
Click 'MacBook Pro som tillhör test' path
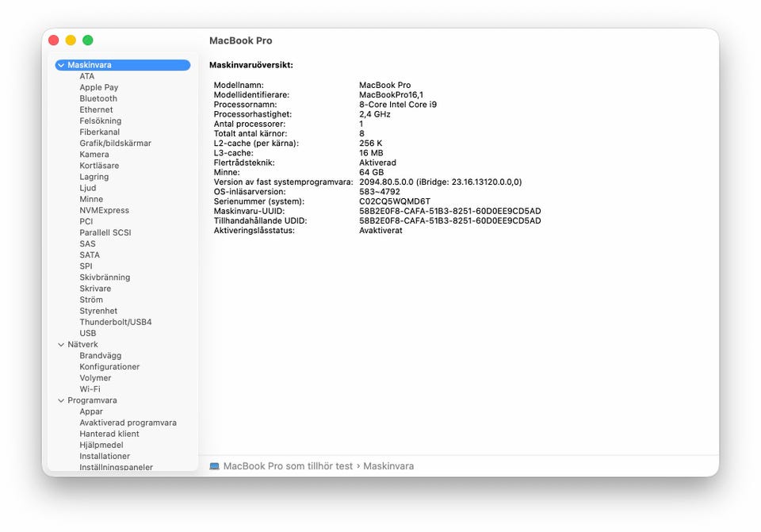click(x=288, y=466)
